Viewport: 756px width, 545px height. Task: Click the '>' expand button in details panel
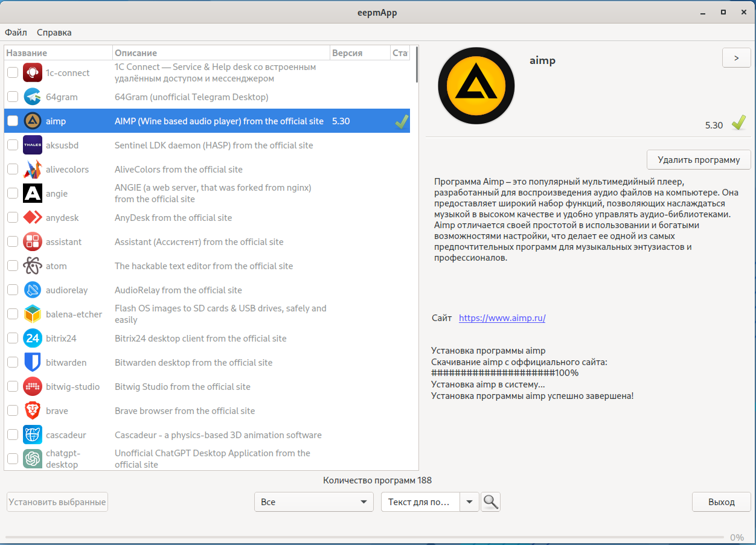coord(736,58)
